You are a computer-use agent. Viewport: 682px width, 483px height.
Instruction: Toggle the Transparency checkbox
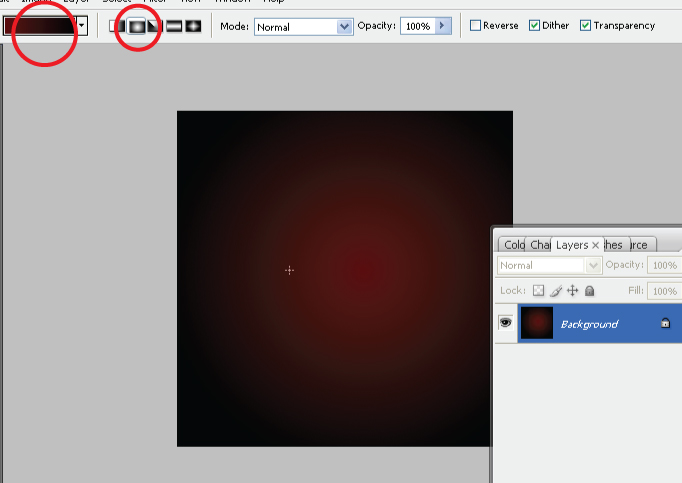585,26
